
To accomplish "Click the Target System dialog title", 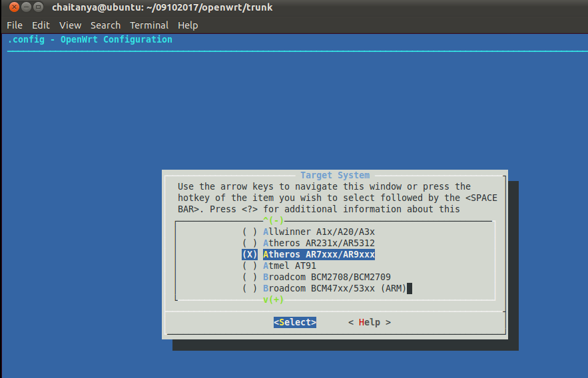I will tap(335, 175).
